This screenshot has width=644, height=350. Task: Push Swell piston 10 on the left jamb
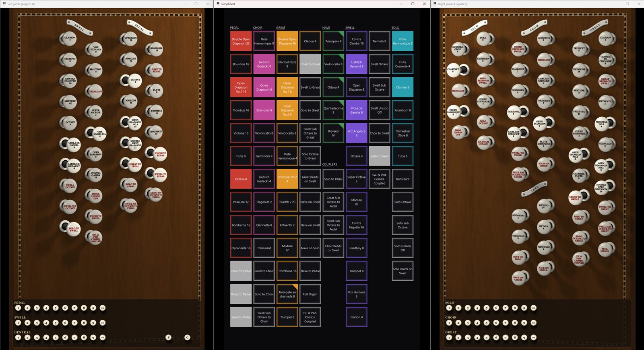click(103, 323)
